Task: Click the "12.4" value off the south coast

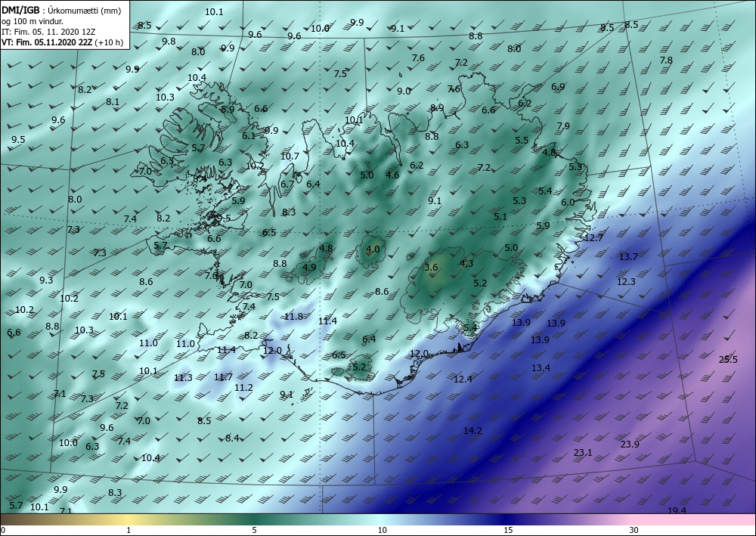Action: pos(463,379)
